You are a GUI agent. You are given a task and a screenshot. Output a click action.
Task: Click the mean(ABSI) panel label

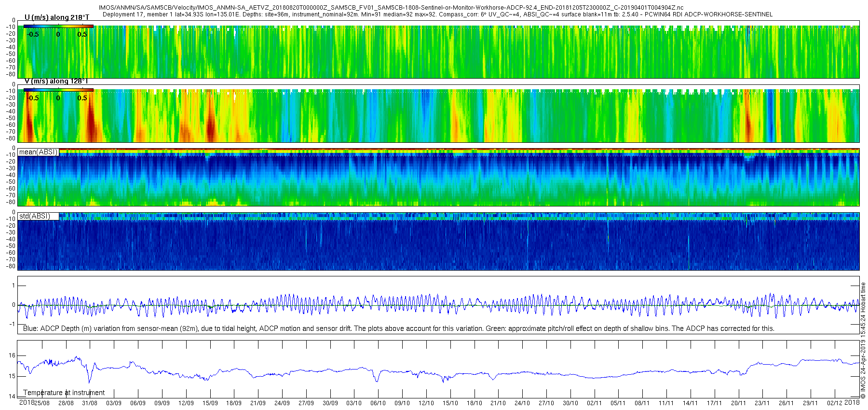point(38,152)
